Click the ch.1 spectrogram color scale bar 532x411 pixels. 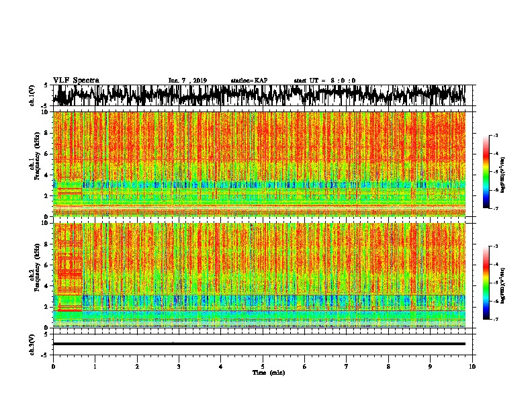(486, 172)
